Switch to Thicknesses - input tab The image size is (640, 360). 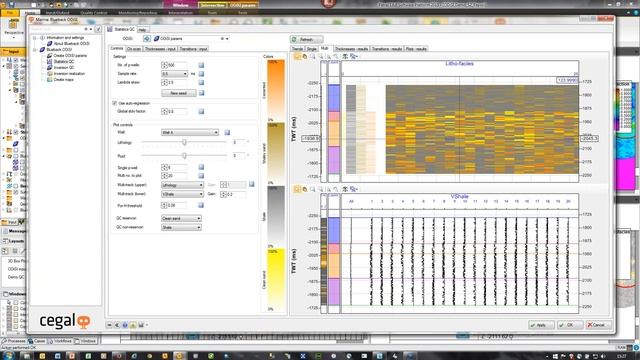160,49
